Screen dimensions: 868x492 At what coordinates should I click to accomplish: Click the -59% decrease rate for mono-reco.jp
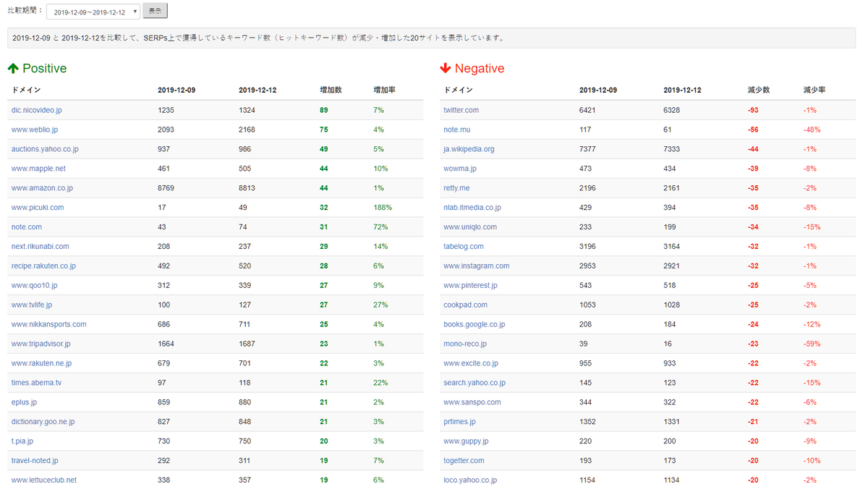click(812, 344)
